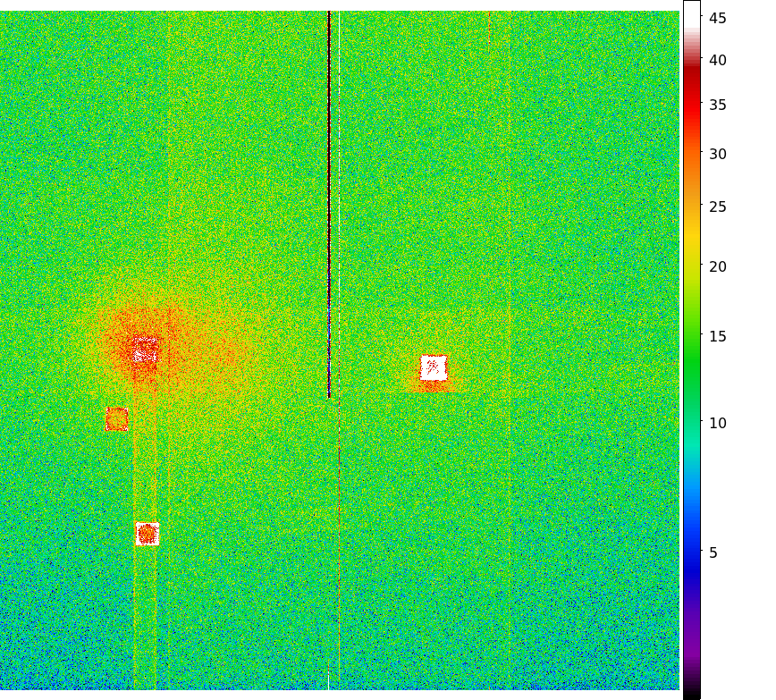
Task: Click the colorbar tick label 10
Action: pyautogui.click(x=717, y=423)
